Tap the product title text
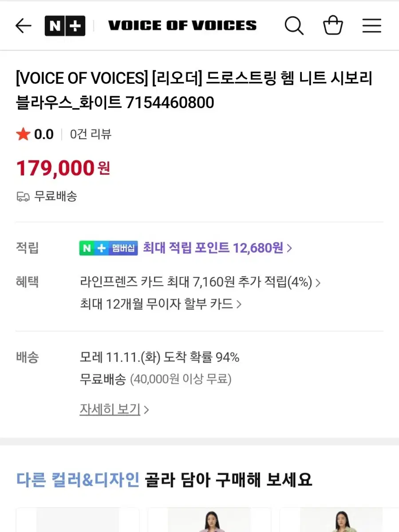 (194, 90)
